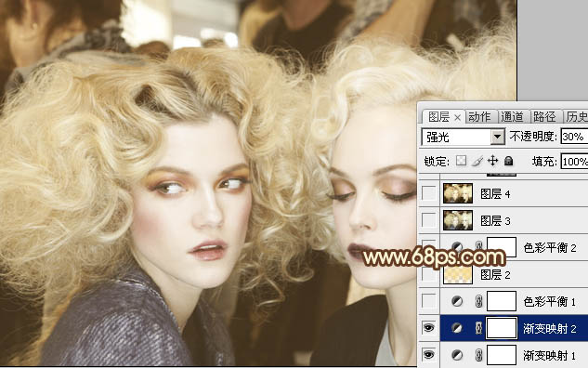
Task: Show the 图层 2 layer
Action: (428, 274)
